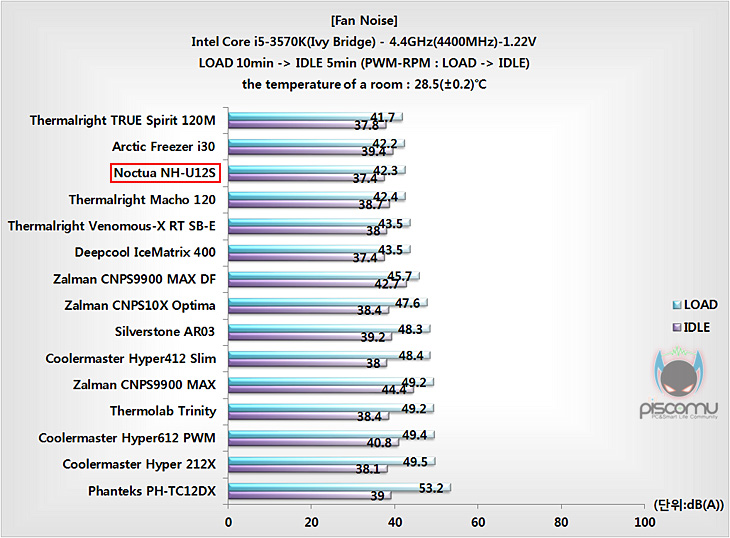
Task: Click the [Fan Noise] chart title
Action: click(365, 21)
